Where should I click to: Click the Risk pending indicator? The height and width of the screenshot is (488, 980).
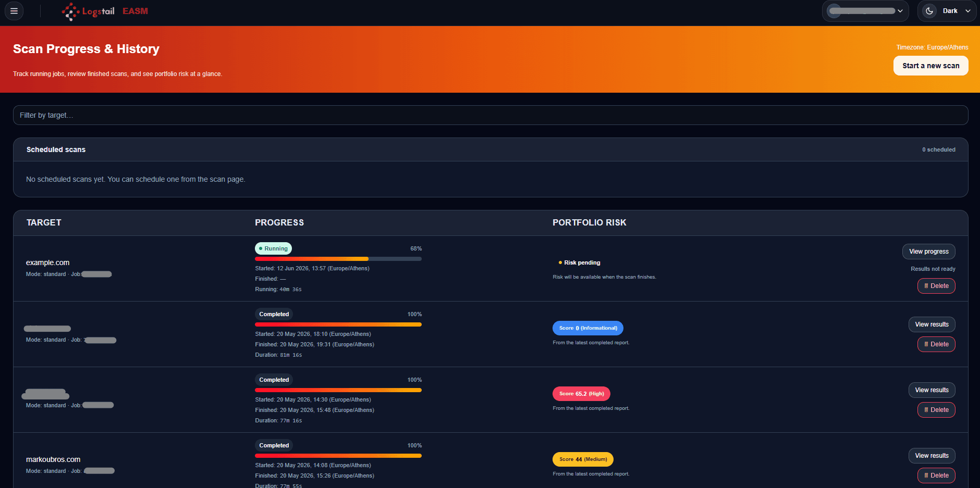(579, 262)
